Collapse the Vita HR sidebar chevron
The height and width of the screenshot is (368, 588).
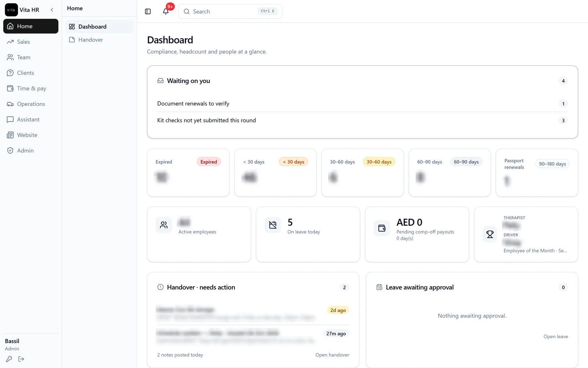click(x=52, y=10)
